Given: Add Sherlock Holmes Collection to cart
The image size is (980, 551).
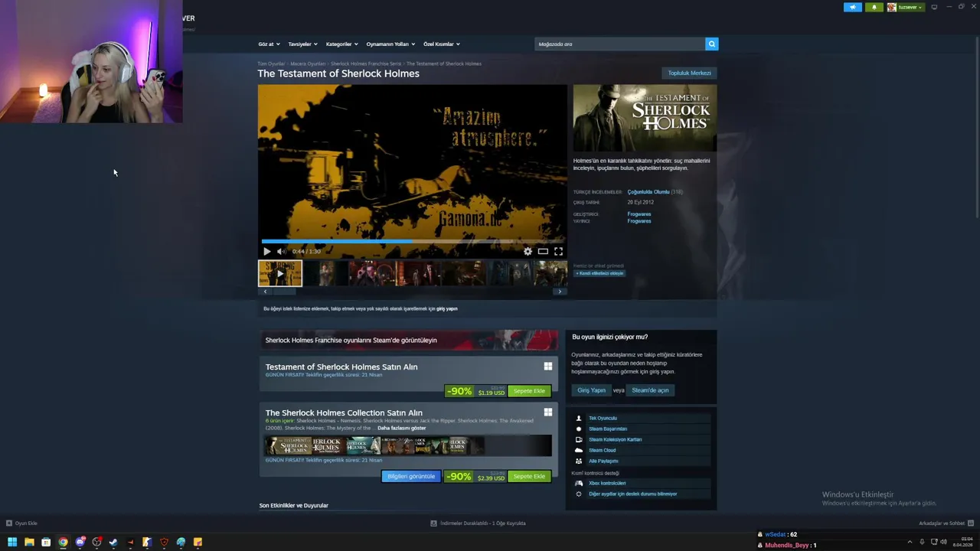Looking at the screenshot, I should pos(529,476).
